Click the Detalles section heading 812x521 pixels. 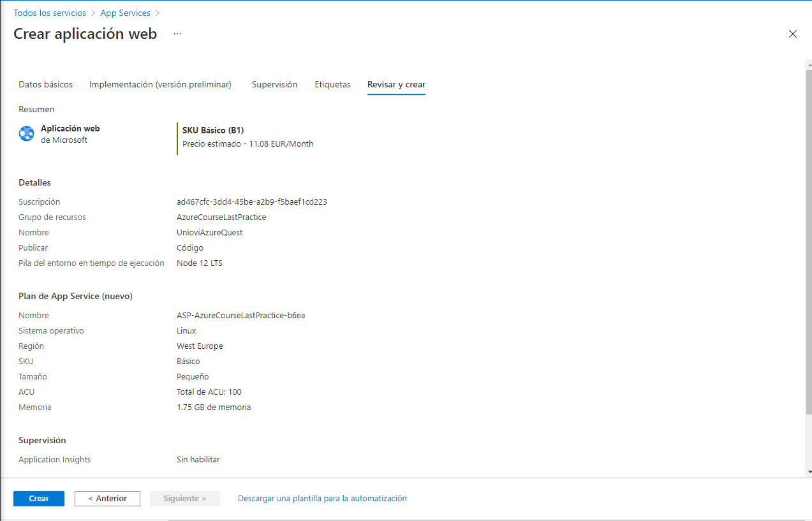click(34, 182)
